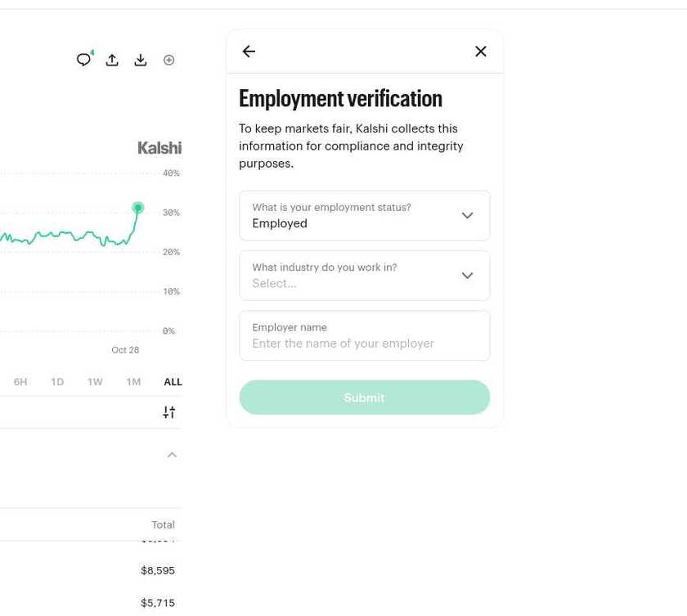
Task: Open chart settings sliders icon
Action: click(169, 411)
